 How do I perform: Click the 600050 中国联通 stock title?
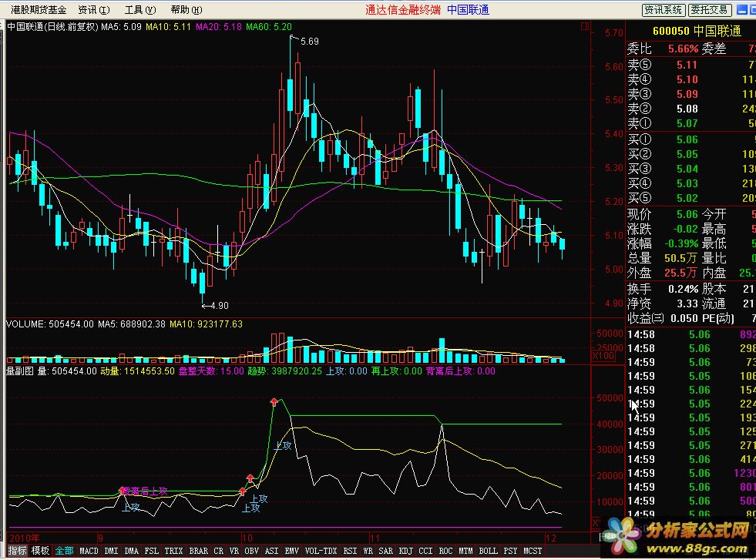(x=697, y=32)
